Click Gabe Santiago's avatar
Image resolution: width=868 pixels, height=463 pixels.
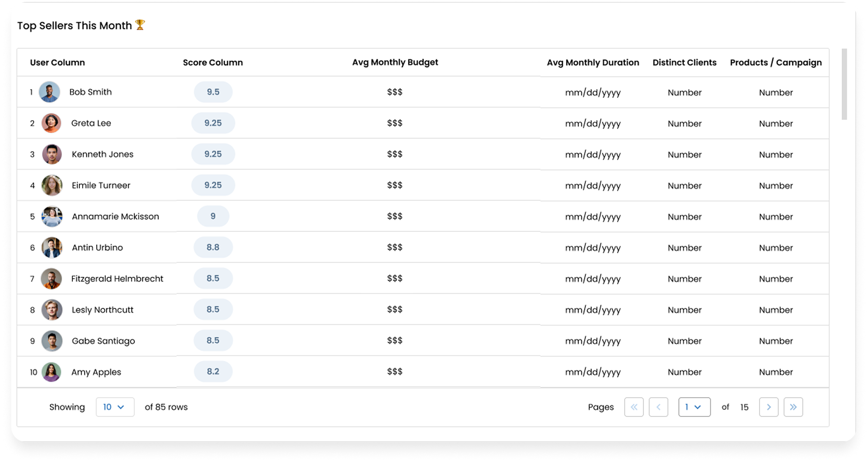tap(52, 341)
